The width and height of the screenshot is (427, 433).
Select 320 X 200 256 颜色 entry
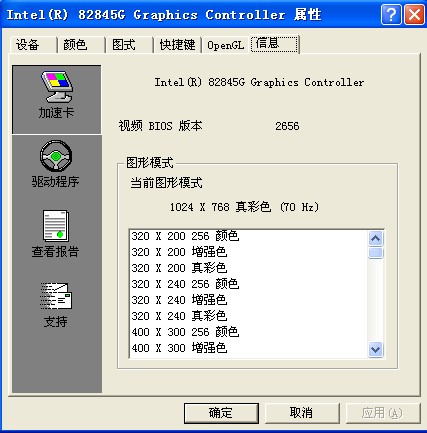185,236
